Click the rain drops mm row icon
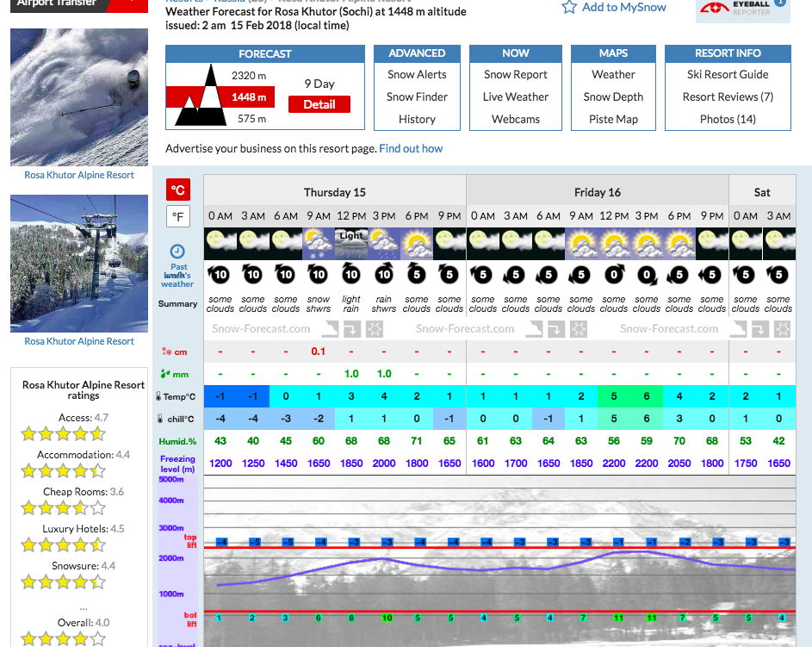The height and width of the screenshot is (647, 812). pyautogui.click(x=165, y=374)
